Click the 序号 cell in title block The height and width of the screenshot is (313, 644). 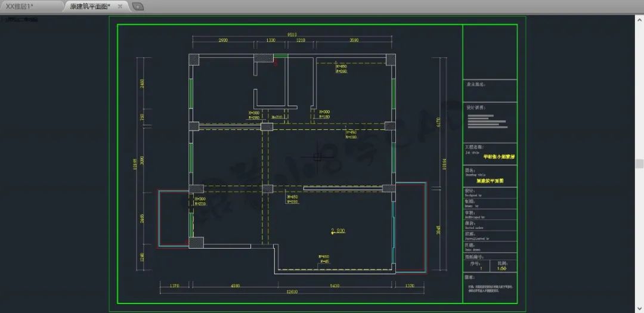point(476,265)
